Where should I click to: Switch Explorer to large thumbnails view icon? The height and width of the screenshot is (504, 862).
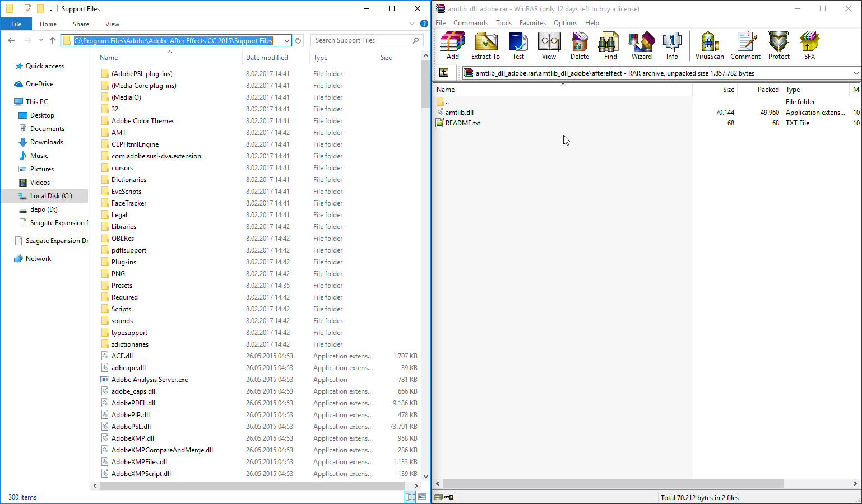[422, 497]
